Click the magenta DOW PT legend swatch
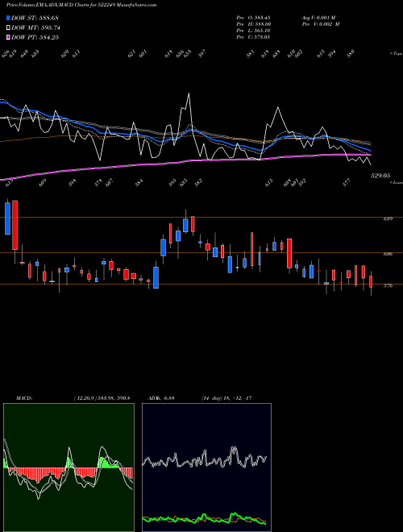Screen dimensions: 403x532 point(9,37)
